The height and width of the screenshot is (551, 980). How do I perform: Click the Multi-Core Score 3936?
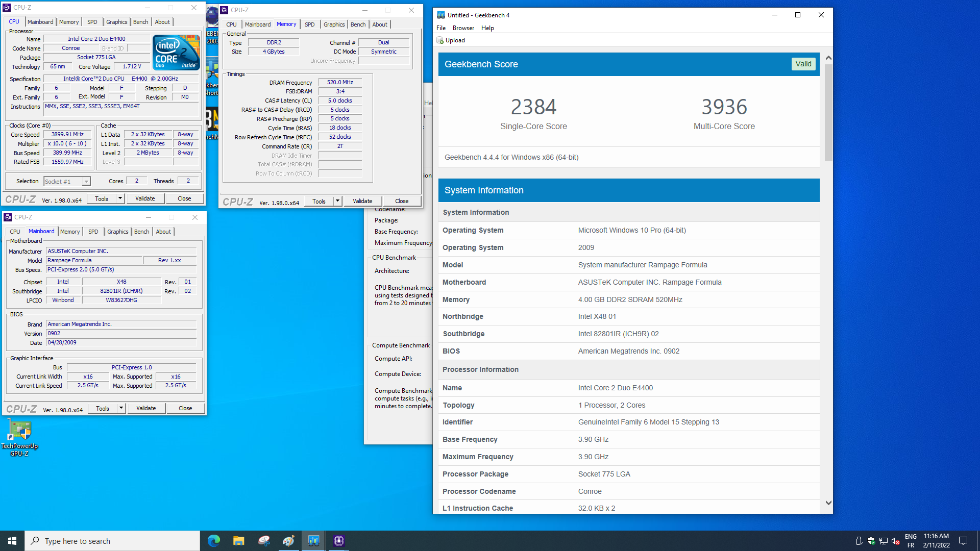724,107
